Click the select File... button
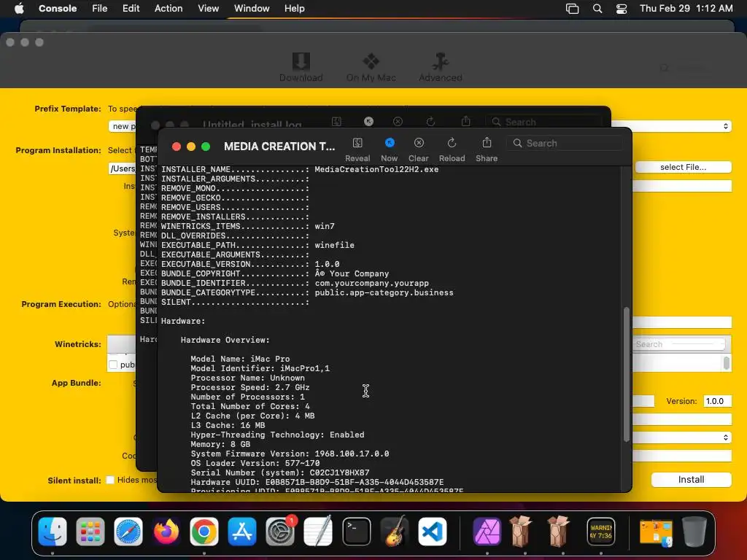Viewport: 747px width, 560px height. click(x=683, y=167)
